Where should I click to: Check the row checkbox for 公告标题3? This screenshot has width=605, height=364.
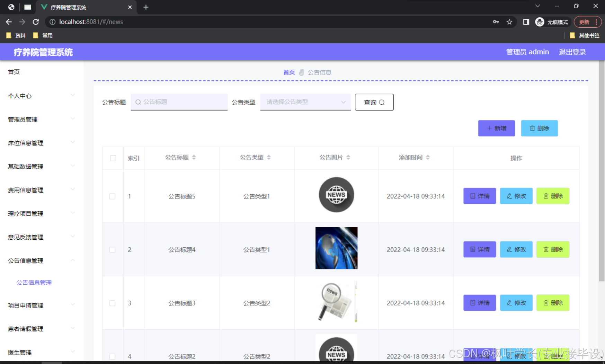[x=112, y=303]
